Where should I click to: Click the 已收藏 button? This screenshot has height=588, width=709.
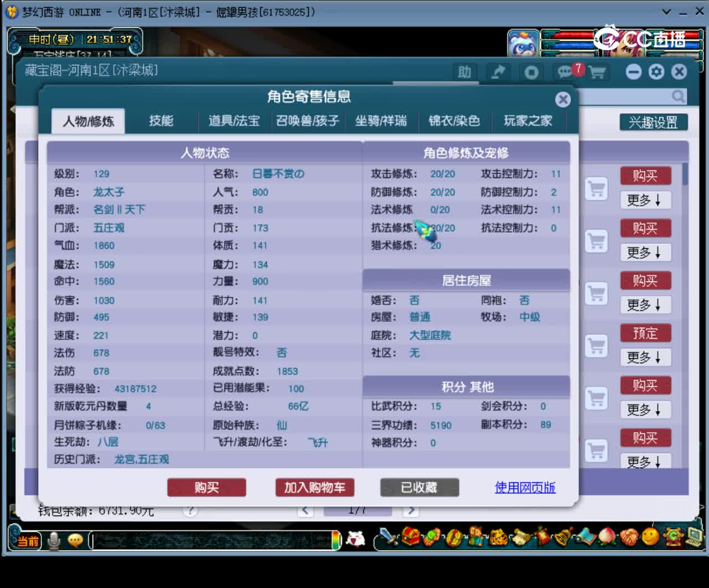click(x=419, y=488)
